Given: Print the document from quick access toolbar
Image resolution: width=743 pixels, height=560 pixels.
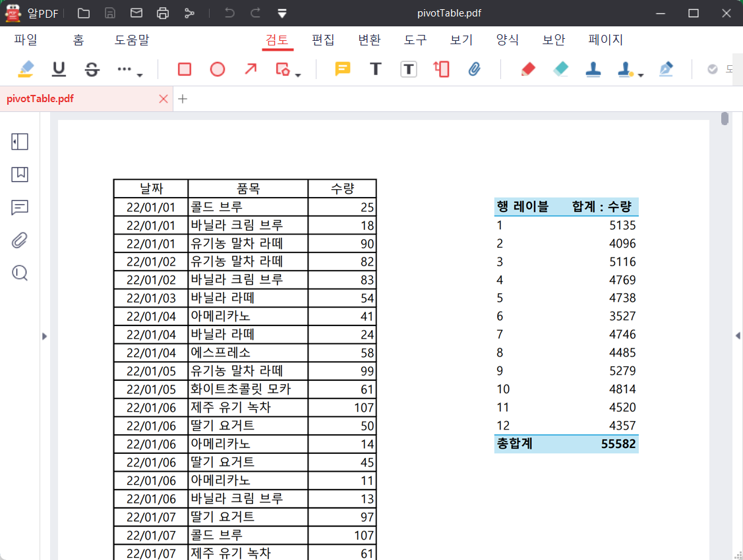Looking at the screenshot, I should 163,13.
